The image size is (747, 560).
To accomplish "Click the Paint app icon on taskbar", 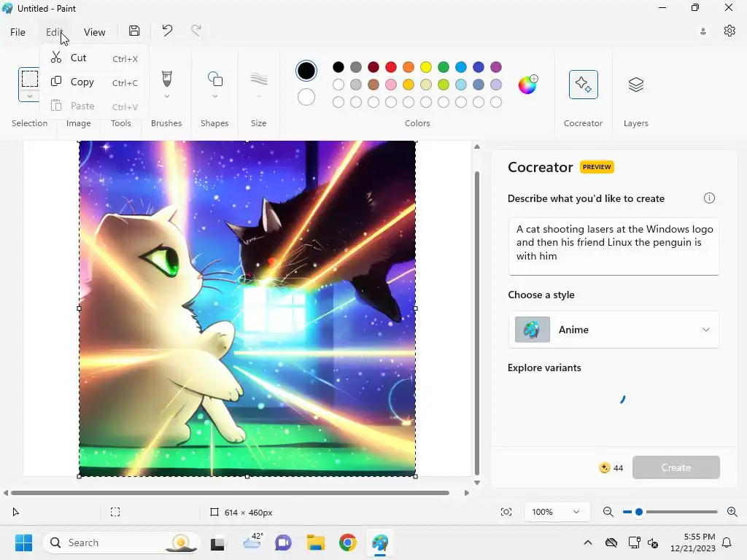I will [x=379, y=542].
